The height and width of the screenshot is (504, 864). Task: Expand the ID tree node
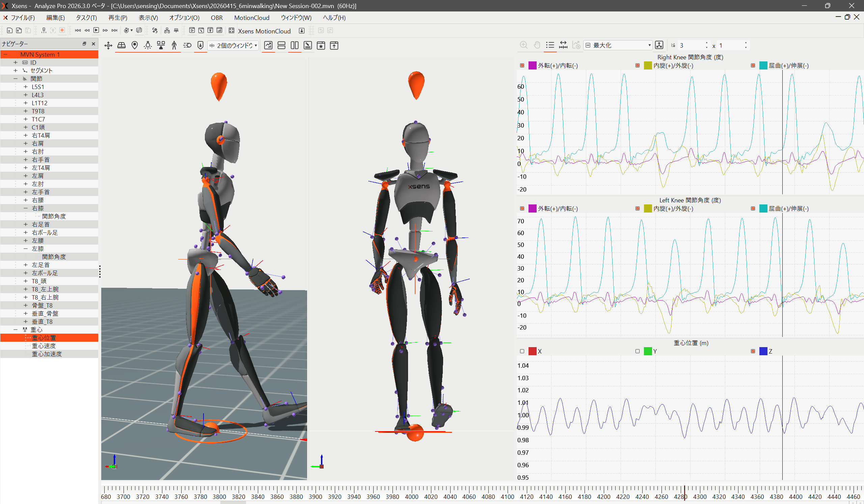click(x=16, y=62)
